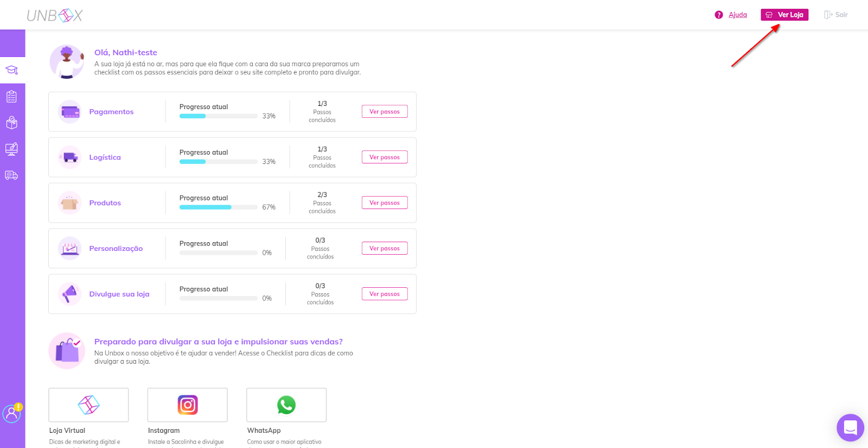The height and width of the screenshot is (448, 868).
Task: Click Ver passos for Pagamentos
Action: pos(385,111)
